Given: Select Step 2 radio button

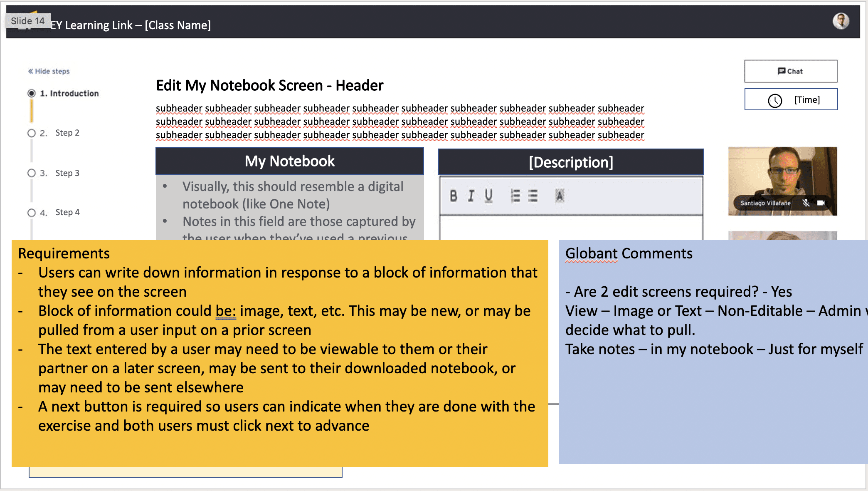Looking at the screenshot, I should point(32,133).
